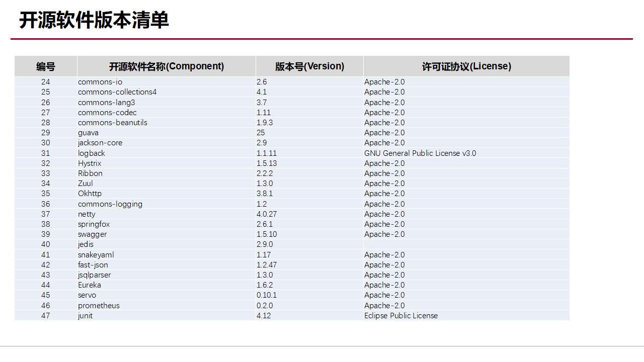644x362 pixels.
Task: Click version 1.5.10 of swagger
Action: pyautogui.click(x=309, y=234)
